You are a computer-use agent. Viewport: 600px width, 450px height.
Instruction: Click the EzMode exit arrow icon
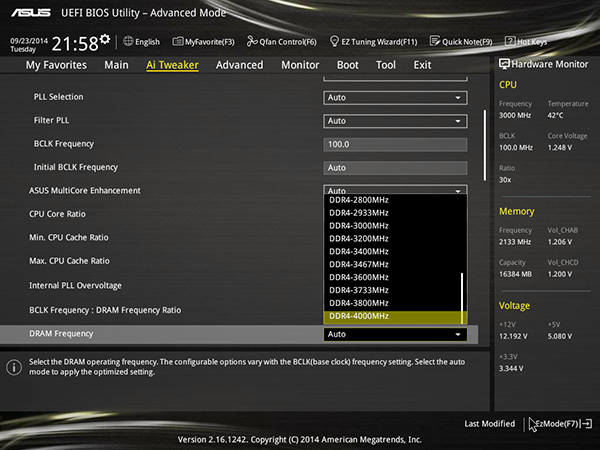586,424
